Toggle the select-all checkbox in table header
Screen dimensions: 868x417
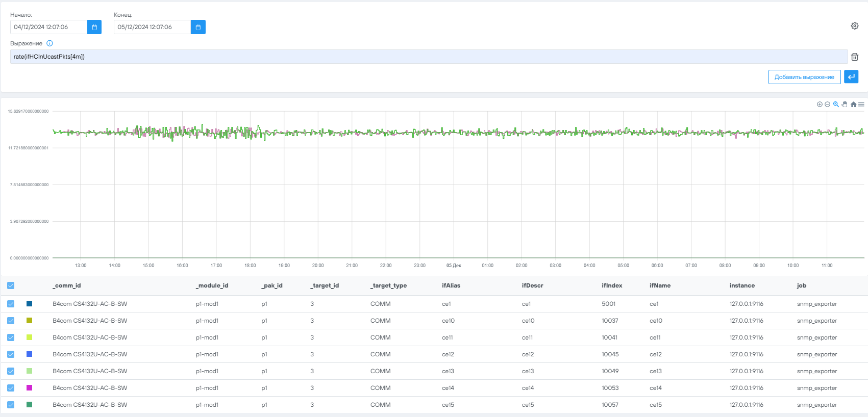(x=11, y=285)
